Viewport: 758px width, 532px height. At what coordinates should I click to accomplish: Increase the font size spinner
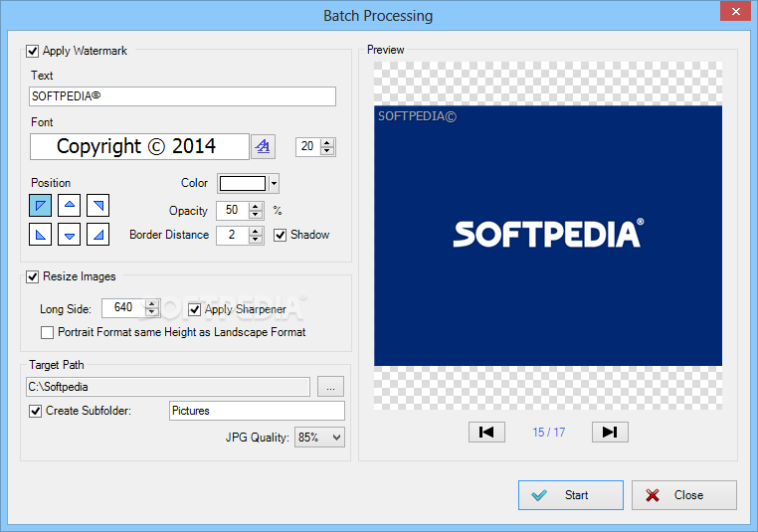coord(327,142)
